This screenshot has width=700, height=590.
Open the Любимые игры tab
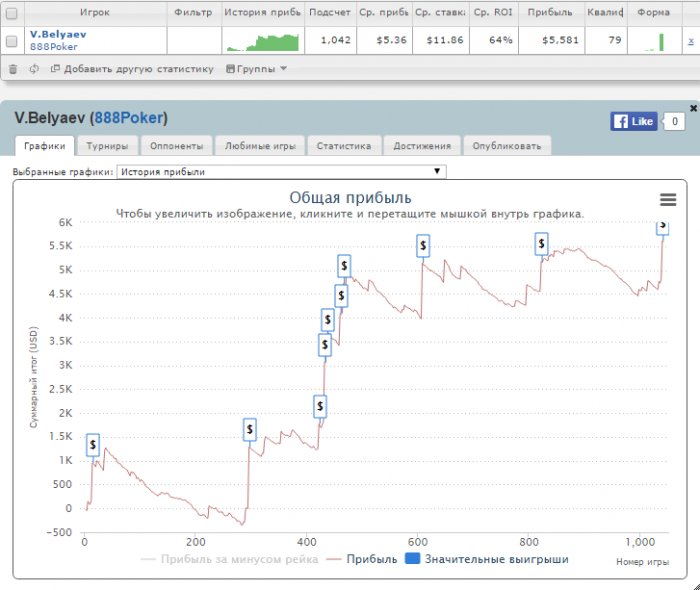pos(260,146)
